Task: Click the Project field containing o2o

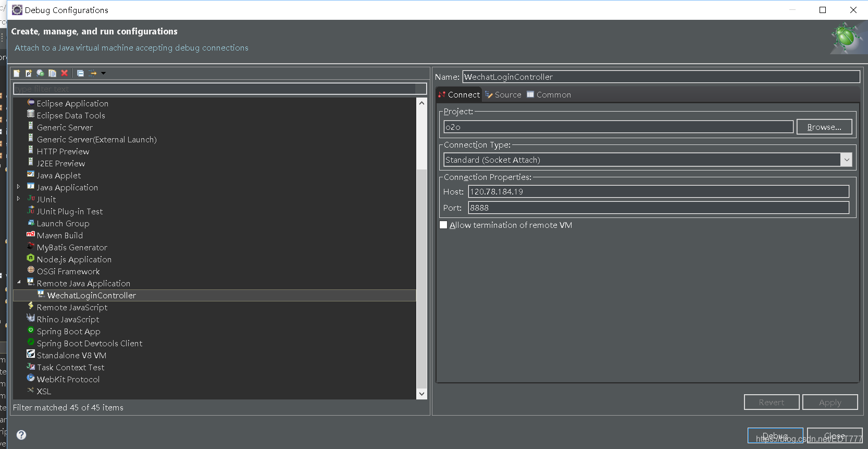Action: (618, 127)
